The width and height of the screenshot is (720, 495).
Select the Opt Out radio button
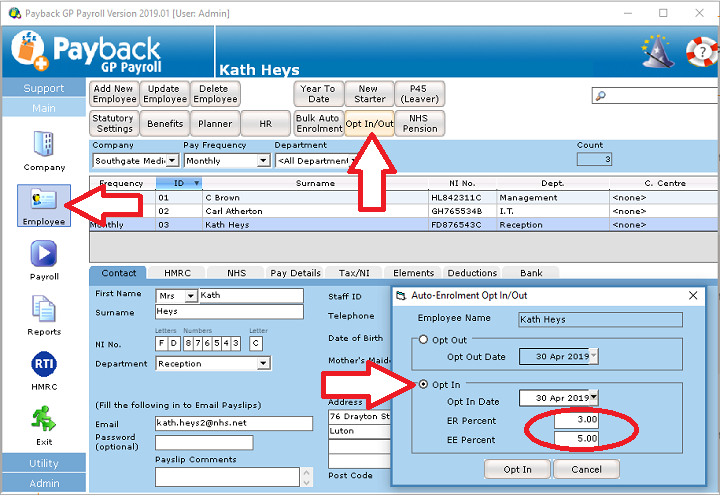click(423, 340)
